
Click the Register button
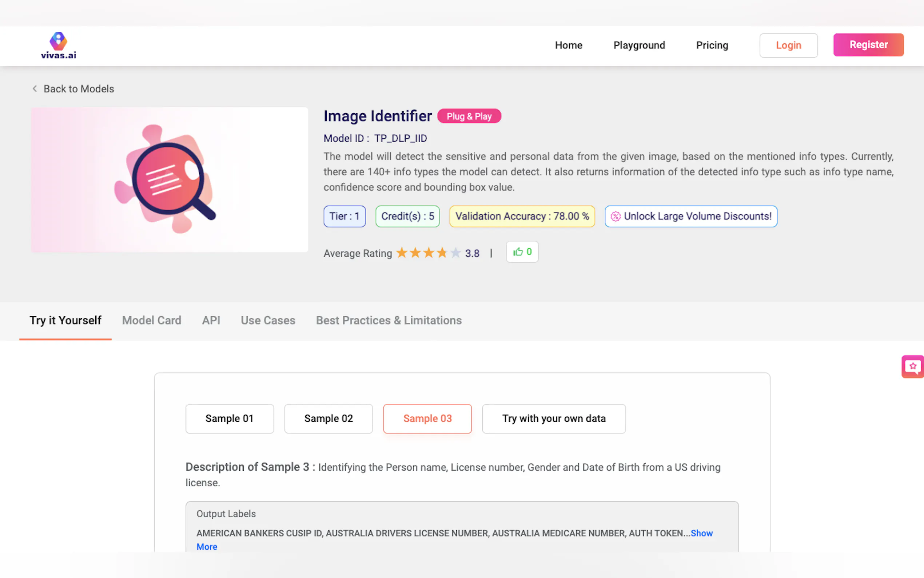point(868,45)
